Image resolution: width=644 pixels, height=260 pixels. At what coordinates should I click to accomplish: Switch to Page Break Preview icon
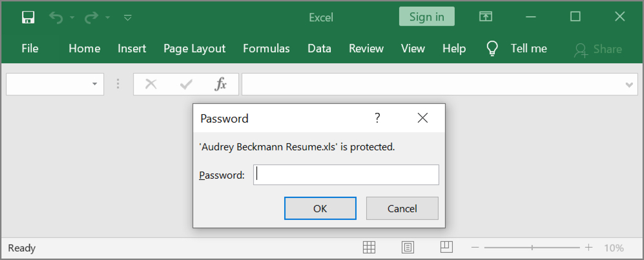(x=446, y=247)
